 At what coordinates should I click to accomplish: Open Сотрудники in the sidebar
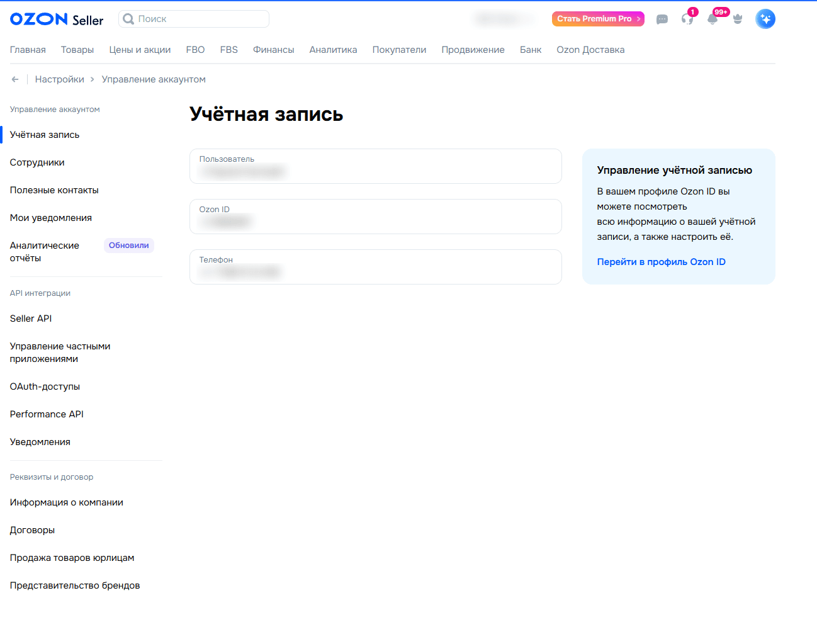click(x=37, y=162)
